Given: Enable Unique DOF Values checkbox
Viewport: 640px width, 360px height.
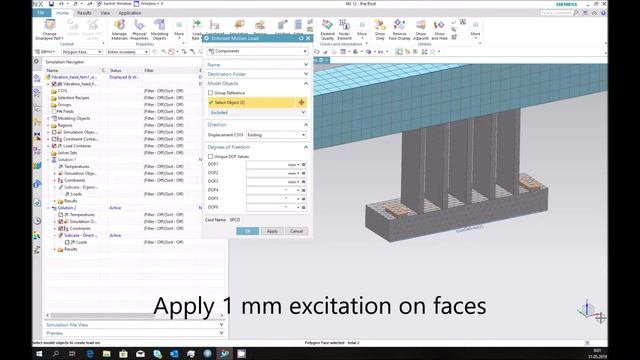Looking at the screenshot, I should (x=211, y=156).
